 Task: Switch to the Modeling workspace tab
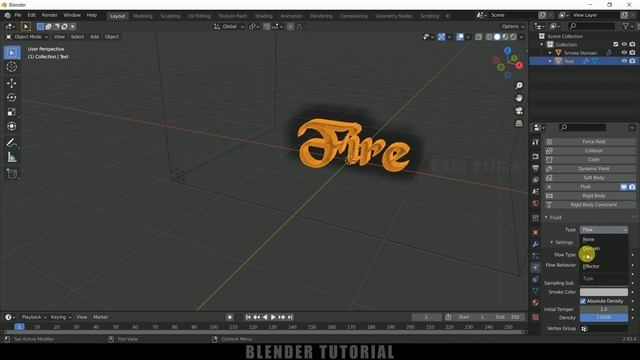(x=142, y=16)
